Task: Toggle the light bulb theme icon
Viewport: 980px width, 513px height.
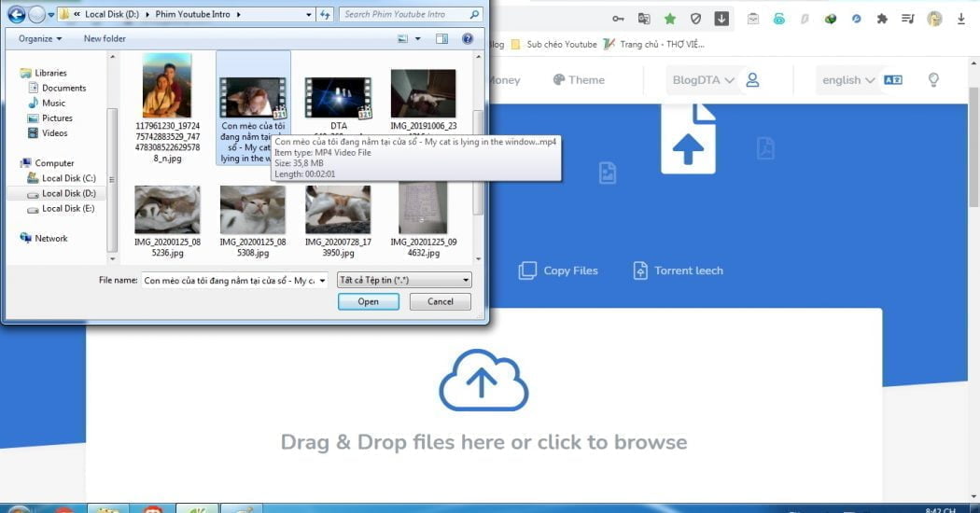Action: pyautogui.click(x=933, y=79)
